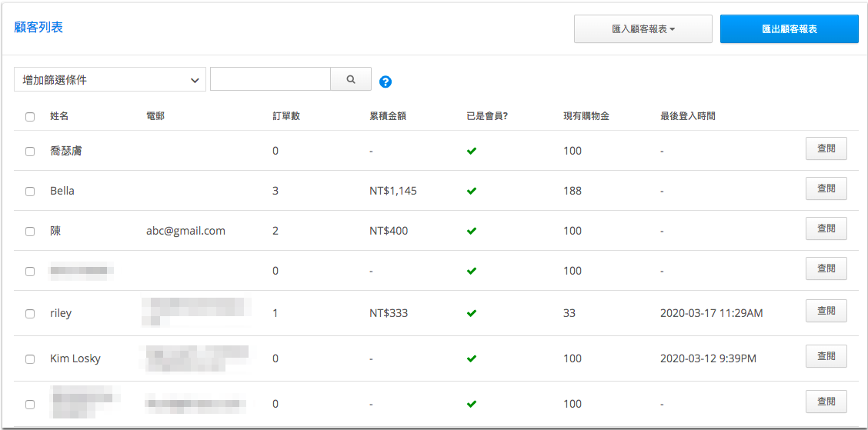868x430 pixels.
Task: Open the 增加篩選條件 filter dropdown
Action: pyautogui.click(x=110, y=79)
